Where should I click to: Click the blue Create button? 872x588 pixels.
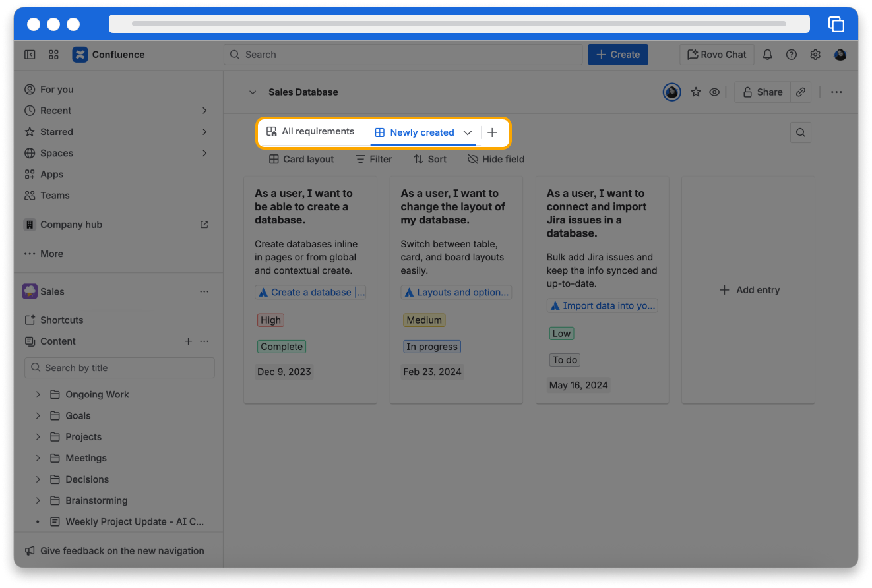[x=617, y=55]
